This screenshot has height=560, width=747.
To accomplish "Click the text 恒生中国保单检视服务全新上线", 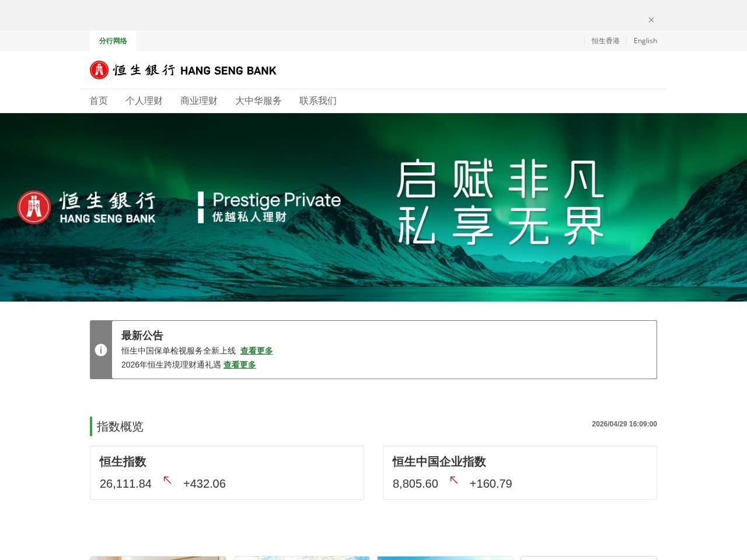I will [x=179, y=351].
